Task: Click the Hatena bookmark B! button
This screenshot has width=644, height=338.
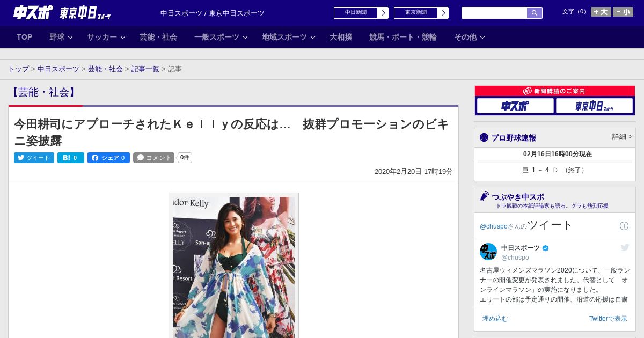Action: [x=71, y=158]
